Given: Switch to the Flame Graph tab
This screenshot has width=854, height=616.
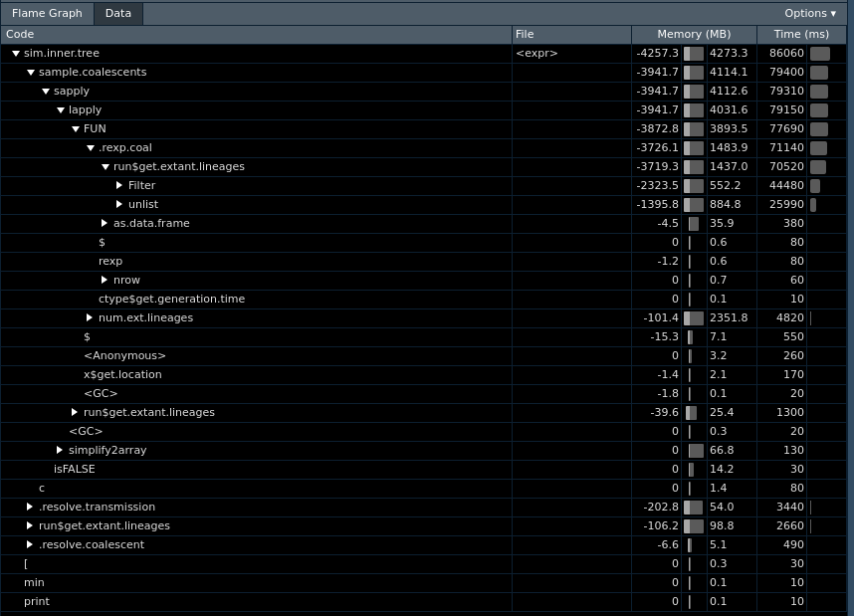Looking at the screenshot, I should [x=47, y=13].
